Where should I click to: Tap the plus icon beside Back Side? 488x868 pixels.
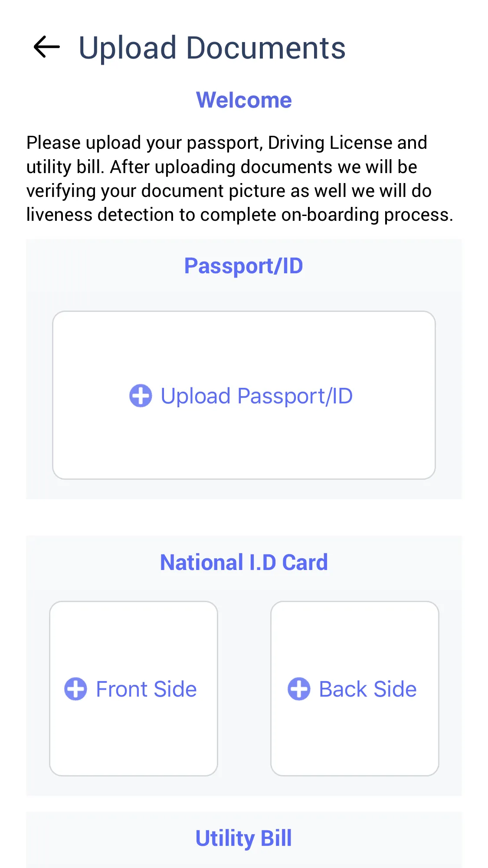[x=299, y=689]
